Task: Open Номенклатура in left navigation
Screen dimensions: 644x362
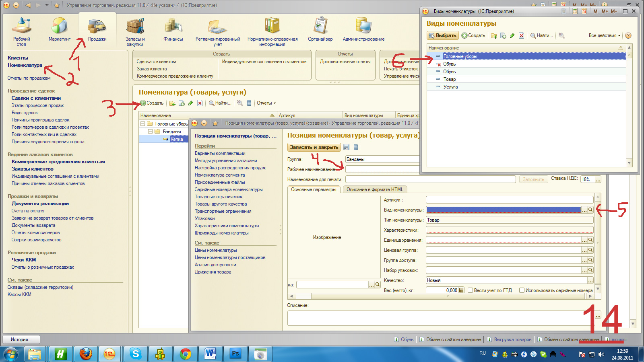Action: pos(25,65)
